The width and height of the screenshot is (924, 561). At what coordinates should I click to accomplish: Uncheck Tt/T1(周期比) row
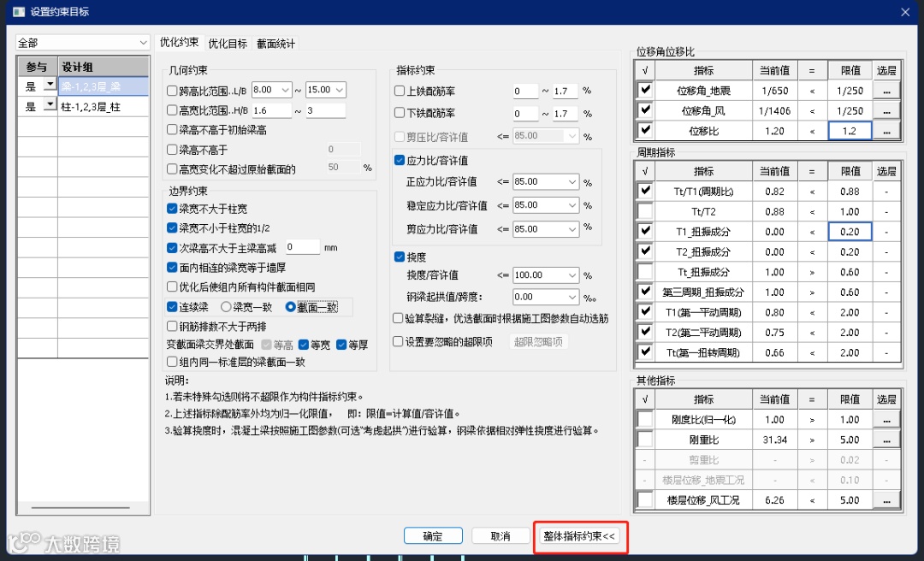pyautogui.click(x=645, y=191)
